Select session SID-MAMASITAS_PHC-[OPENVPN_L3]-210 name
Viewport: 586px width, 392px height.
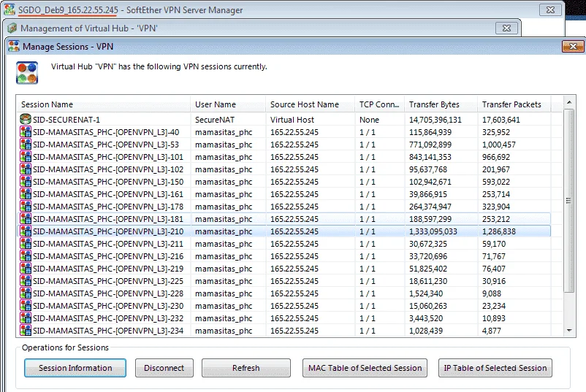click(x=108, y=231)
